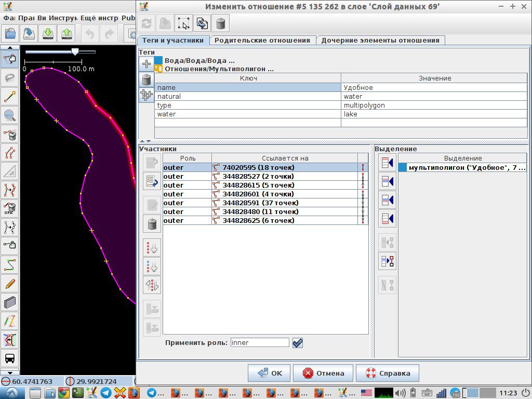
Task: Open the Инструм menu in JOSM menu bar
Action: (x=63, y=18)
